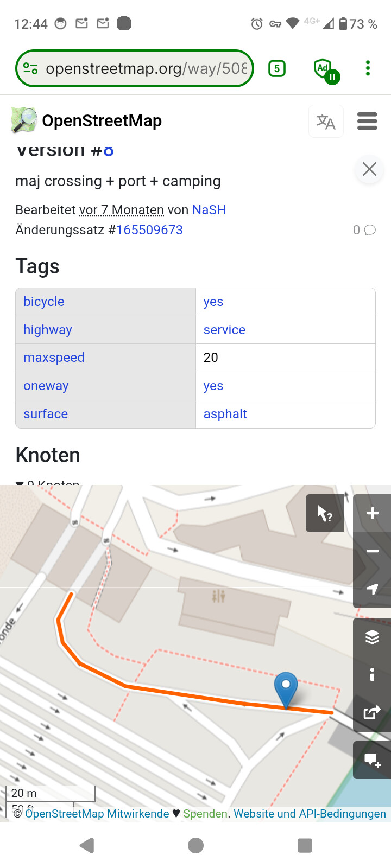Viewport: 391px width, 868px height.
Task: Open the browser three-dot menu
Action: [368, 68]
